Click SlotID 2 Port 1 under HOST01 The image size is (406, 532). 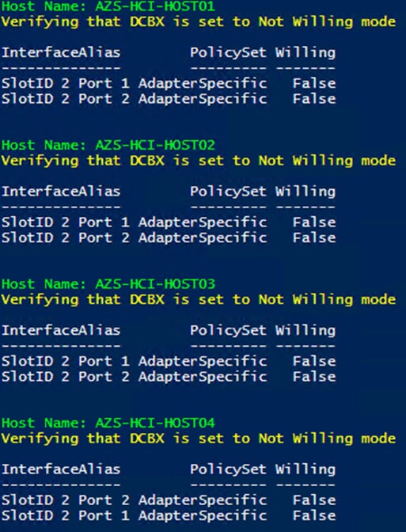tap(66, 83)
